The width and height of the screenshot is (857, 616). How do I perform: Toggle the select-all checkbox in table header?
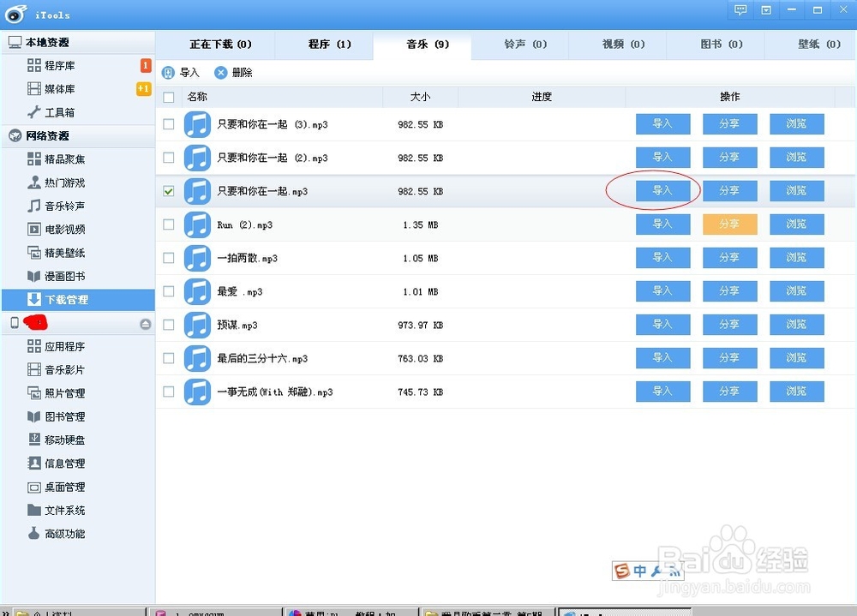pyautogui.click(x=168, y=97)
